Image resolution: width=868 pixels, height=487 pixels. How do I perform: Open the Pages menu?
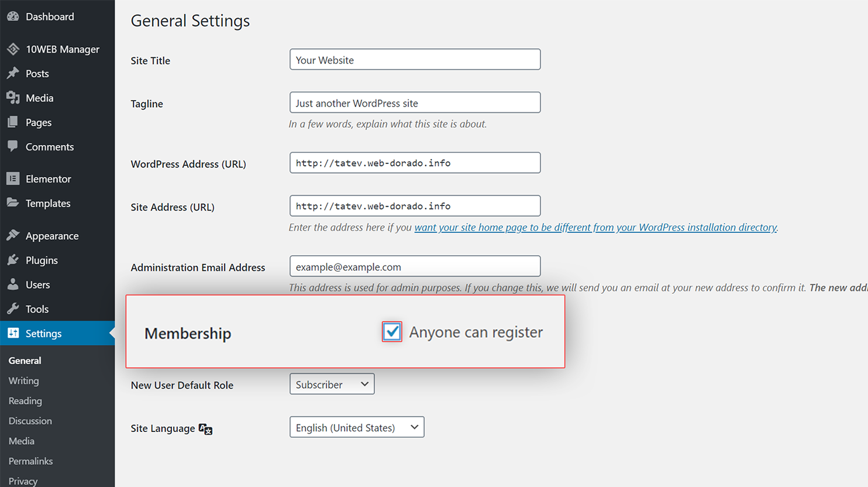[57, 122]
